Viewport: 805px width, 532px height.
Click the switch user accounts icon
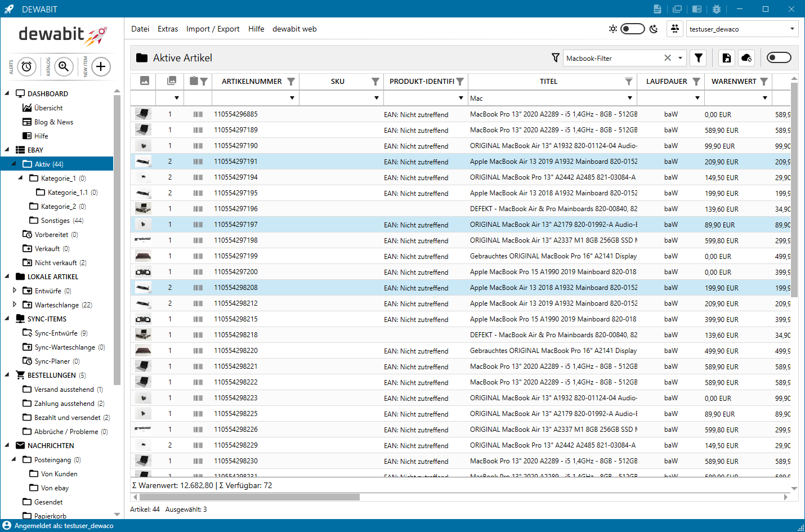pos(674,29)
